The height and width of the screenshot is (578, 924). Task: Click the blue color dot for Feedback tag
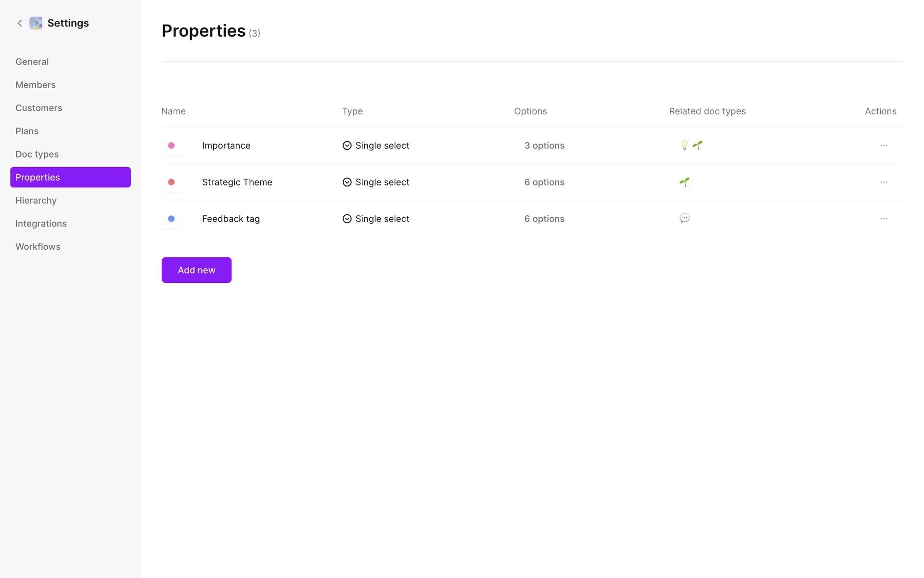click(x=171, y=219)
